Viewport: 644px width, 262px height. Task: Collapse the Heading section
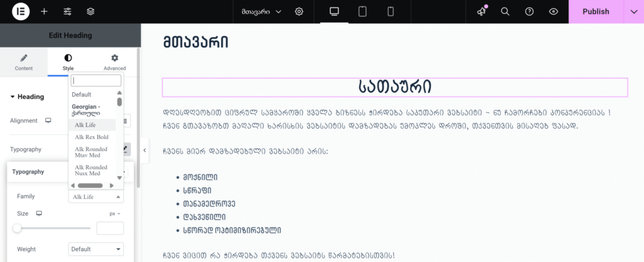pyautogui.click(x=27, y=96)
